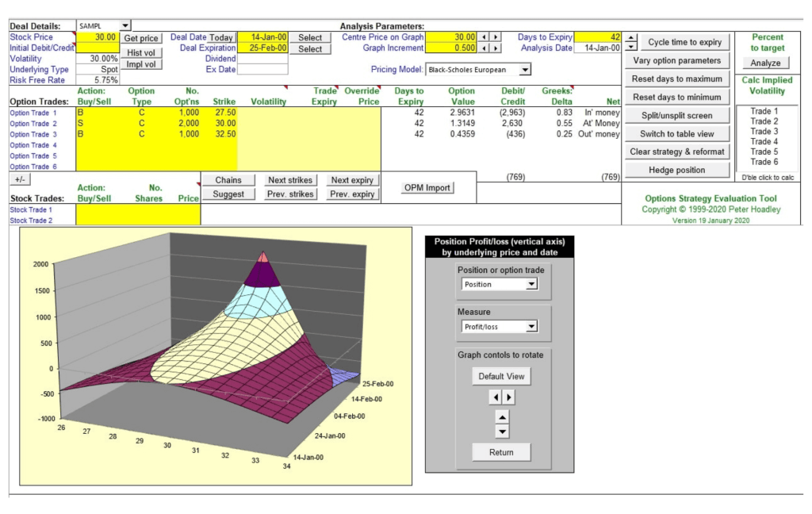Open the Measure Profit/loss dropdown
The image size is (812, 514).
[x=531, y=327]
